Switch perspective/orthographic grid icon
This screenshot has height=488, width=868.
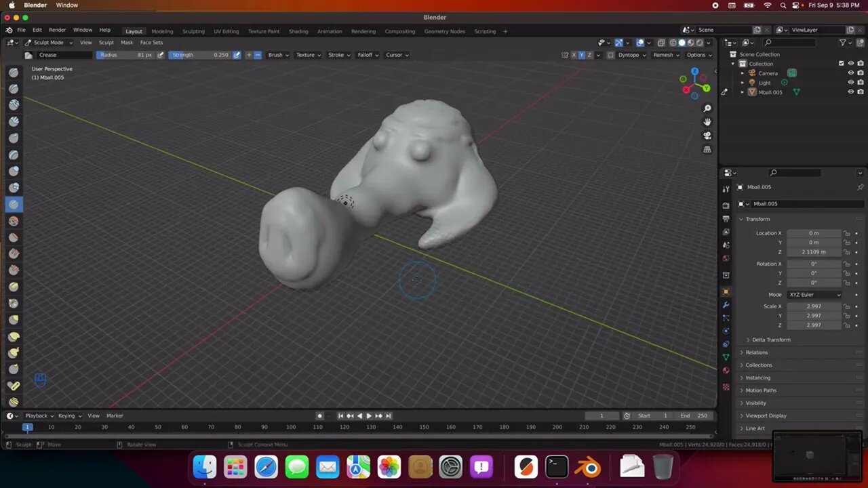pos(707,149)
